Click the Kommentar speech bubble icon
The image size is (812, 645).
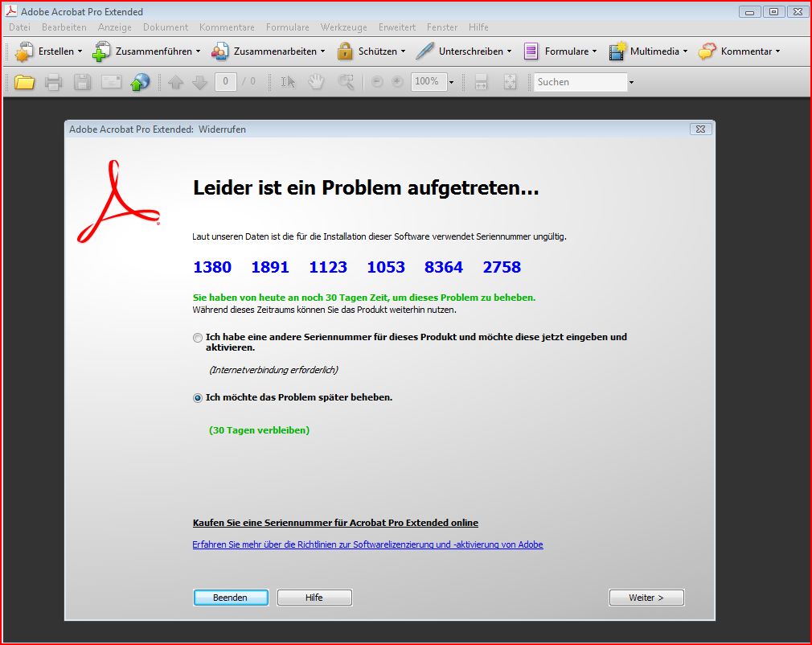(707, 51)
